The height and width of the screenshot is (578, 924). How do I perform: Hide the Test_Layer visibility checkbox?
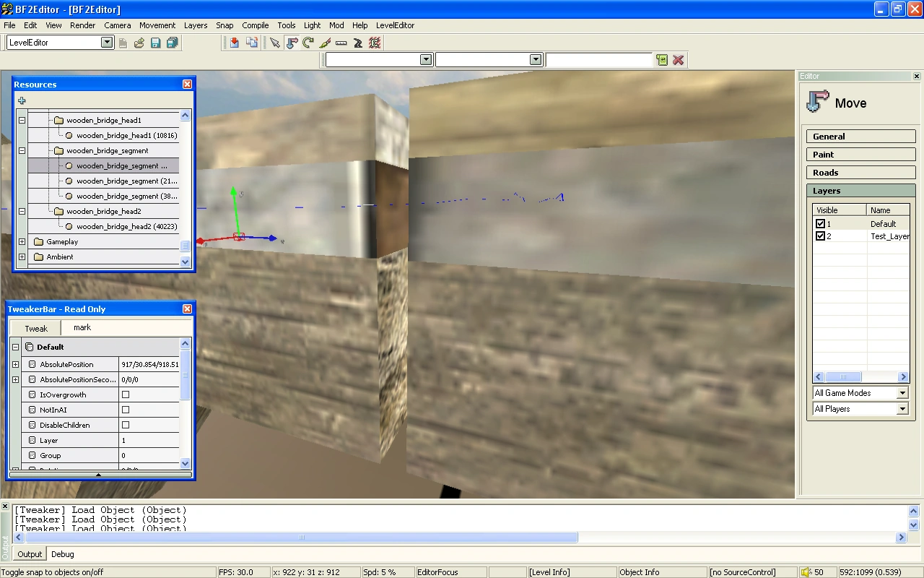(x=820, y=236)
